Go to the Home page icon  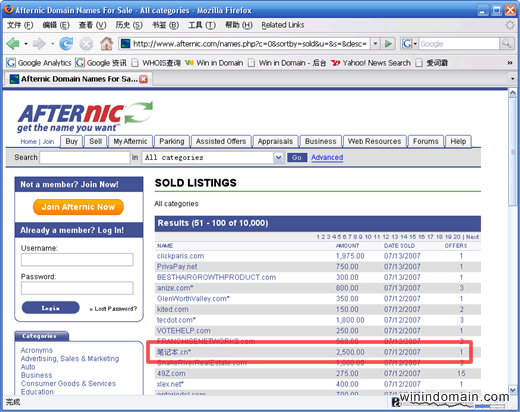pos(107,44)
